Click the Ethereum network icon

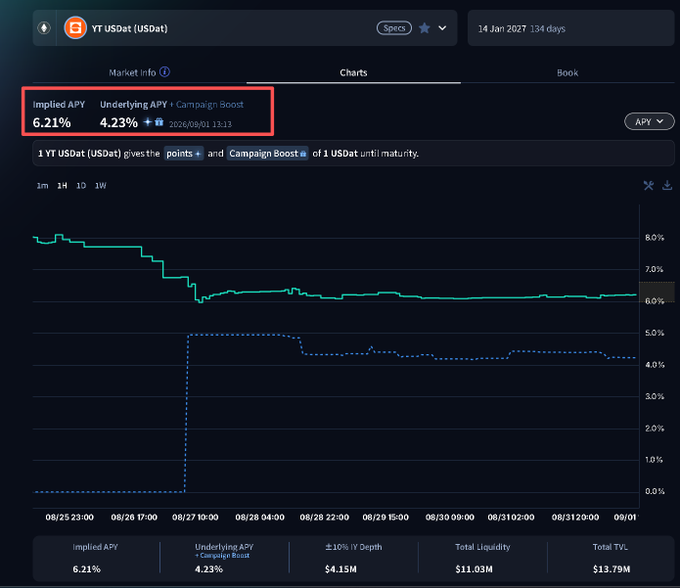click(44, 28)
